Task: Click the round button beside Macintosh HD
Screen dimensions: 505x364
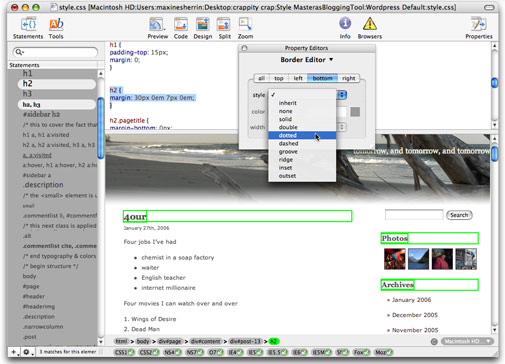Action: pyautogui.click(x=434, y=341)
